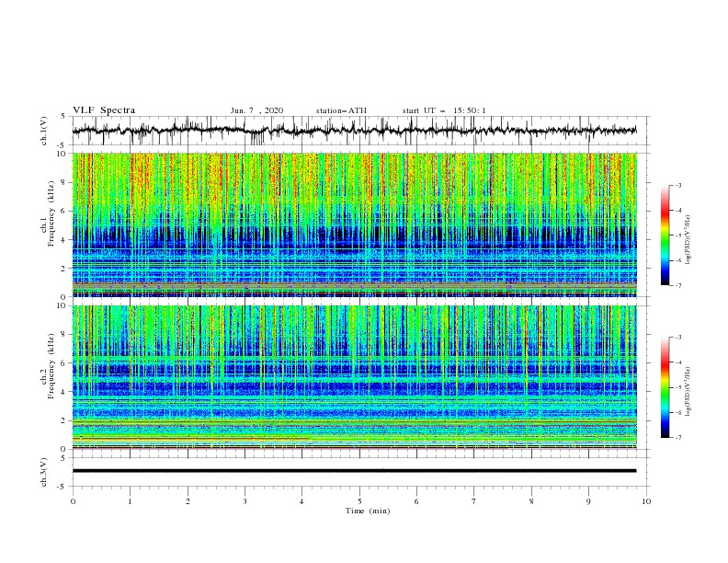Click time axis tick label "3"

[x=245, y=501]
